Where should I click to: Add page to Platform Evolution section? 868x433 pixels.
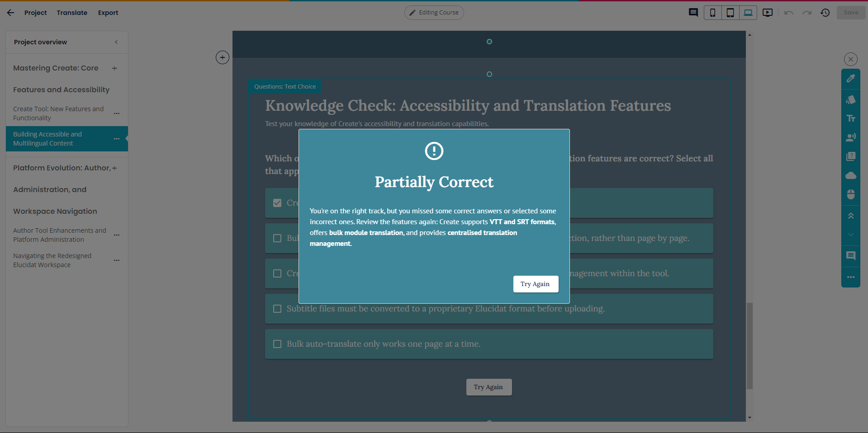(x=114, y=168)
